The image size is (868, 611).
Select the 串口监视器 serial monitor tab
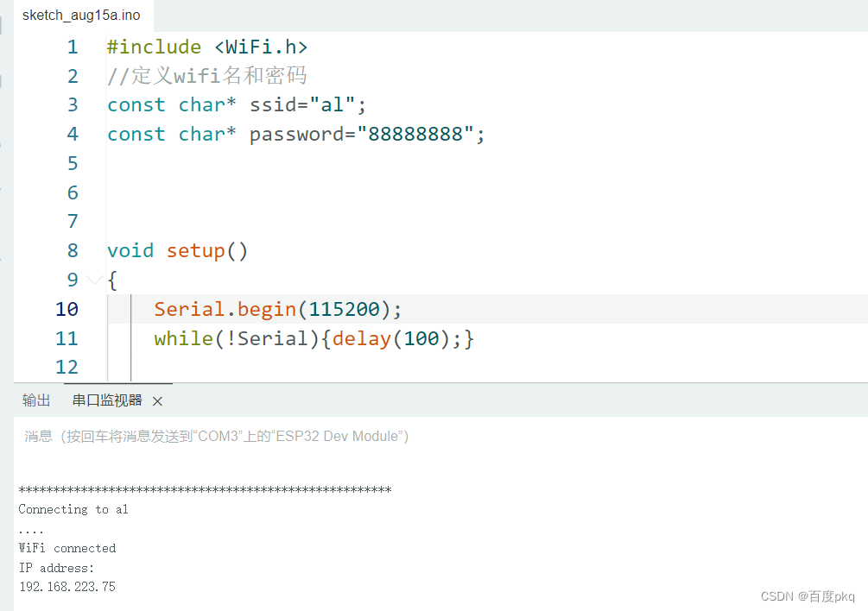107,400
